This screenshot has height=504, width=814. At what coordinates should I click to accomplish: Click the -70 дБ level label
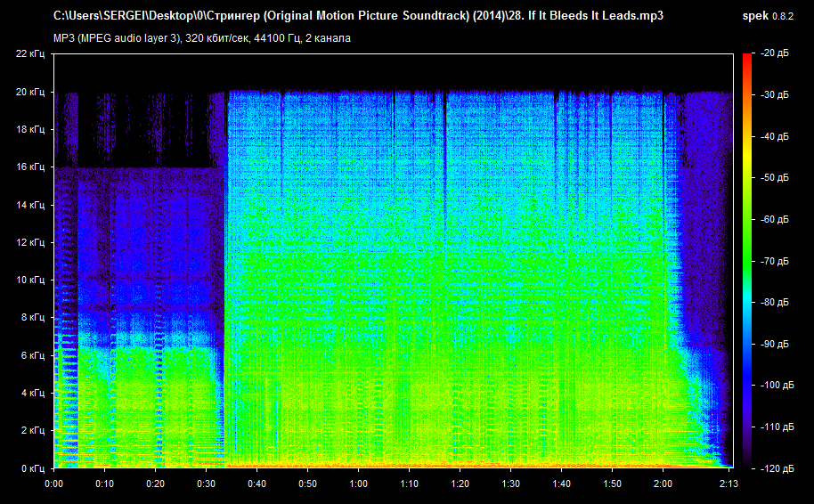coord(775,261)
